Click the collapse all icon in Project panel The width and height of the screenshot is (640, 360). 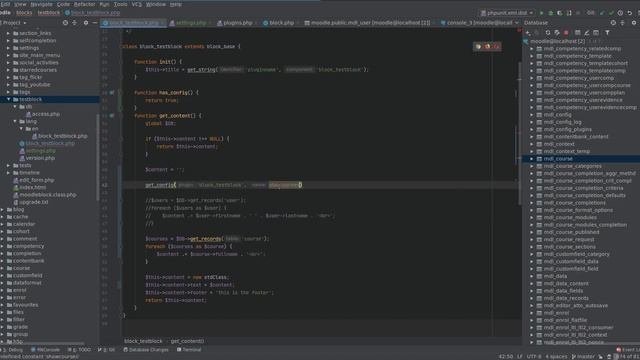pyautogui.click(x=74, y=23)
